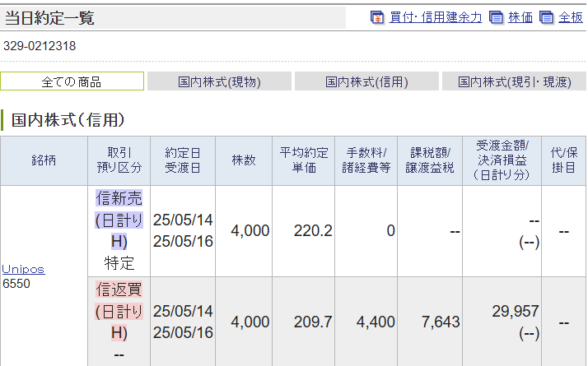Viewport: 588px width, 366px height.
Task: Click the 課税額/譲渡益税 column header
Action: tap(430, 160)
